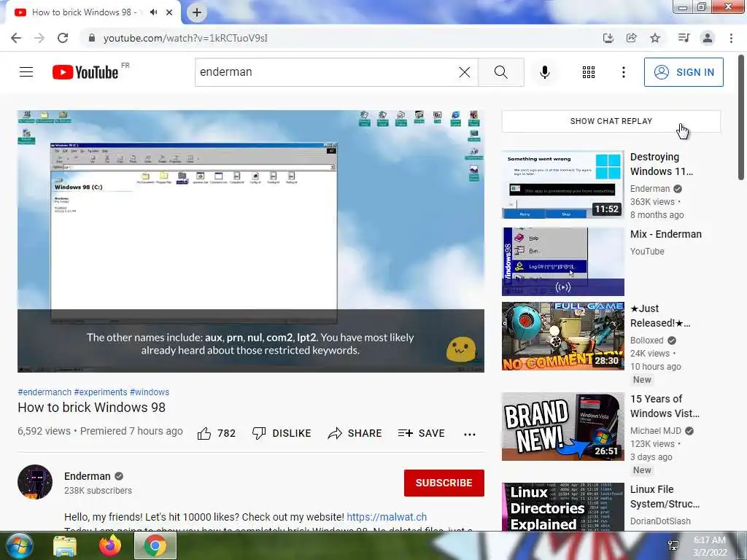The image size is (747, 560).
Task: Open the Enderman channel name link
Action: 88,476
